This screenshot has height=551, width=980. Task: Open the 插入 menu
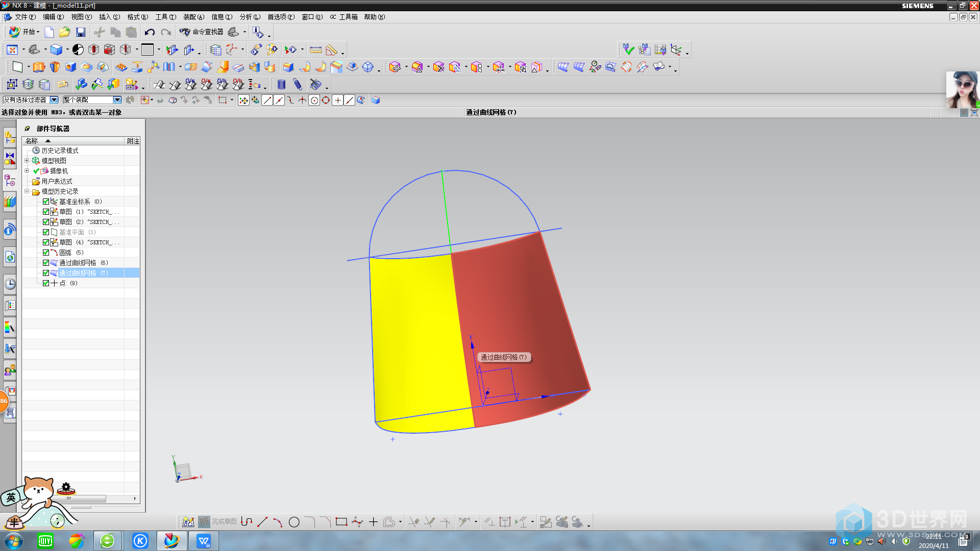[x=109, y=17]
